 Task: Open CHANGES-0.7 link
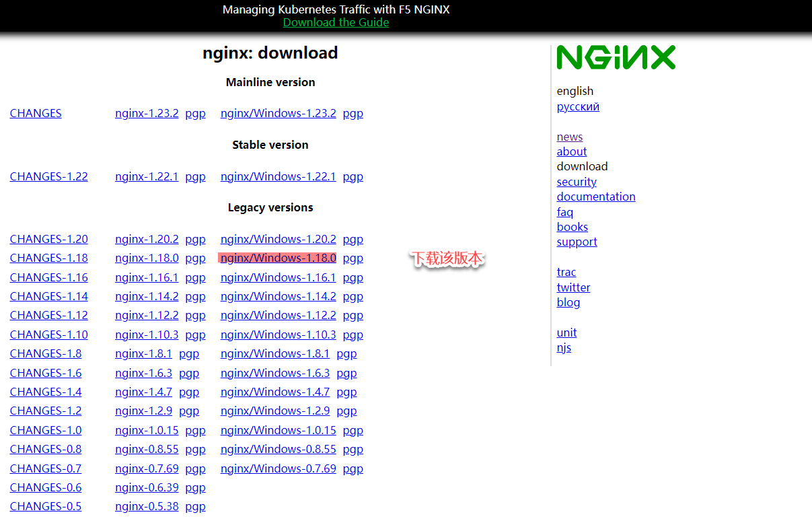click(x=46, y=468)
